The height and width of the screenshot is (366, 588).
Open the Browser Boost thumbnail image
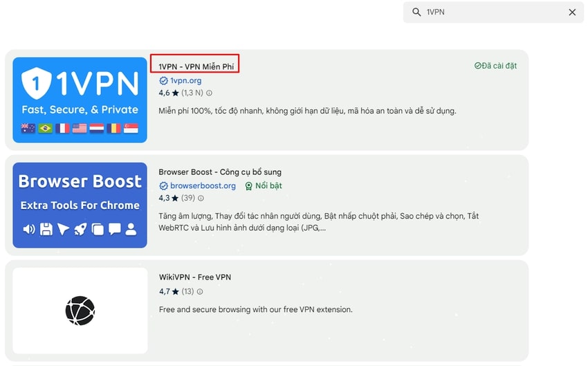tap(80, 205)
